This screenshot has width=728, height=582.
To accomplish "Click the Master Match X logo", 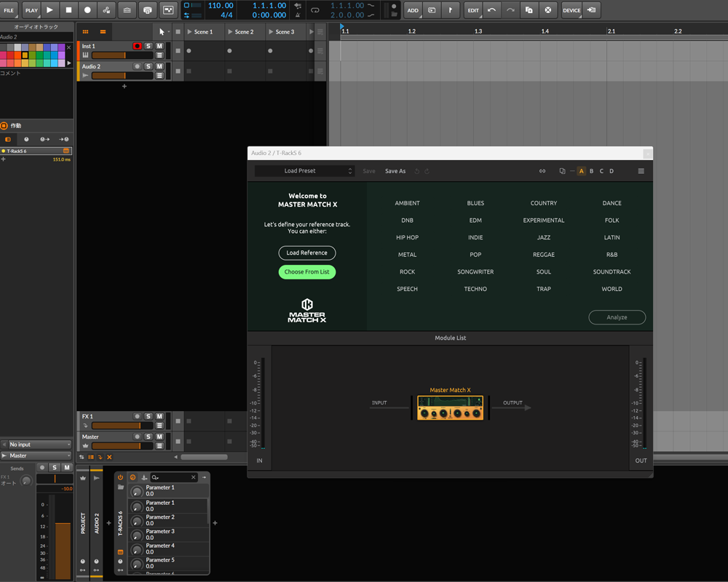I will click(x=307, y=311).
